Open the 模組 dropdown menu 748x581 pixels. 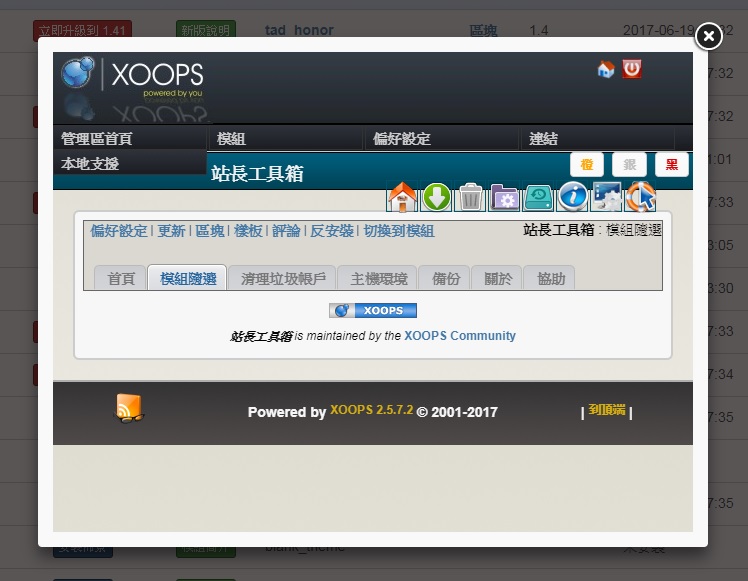231,139
